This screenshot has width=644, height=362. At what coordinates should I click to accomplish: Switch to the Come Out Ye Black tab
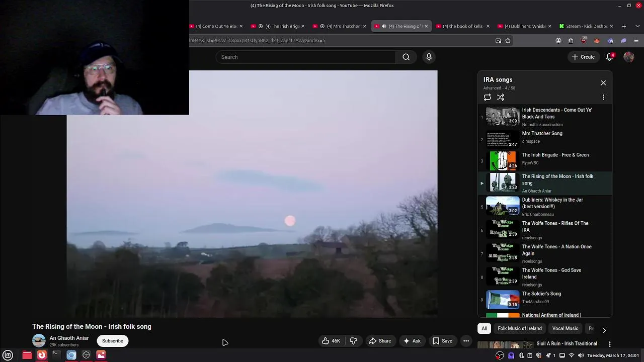[x=216, y=26]
